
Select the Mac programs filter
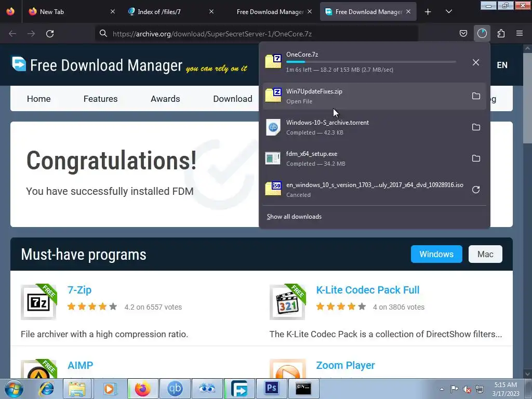(485, 254)
